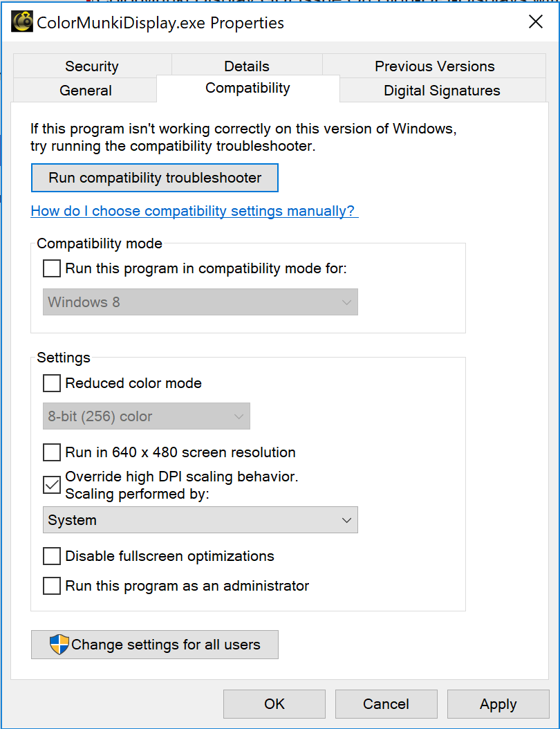Viewport: 560px width, 729px height.
Task: Enable compatibility mode for this program
Action: tap(51, 268)
